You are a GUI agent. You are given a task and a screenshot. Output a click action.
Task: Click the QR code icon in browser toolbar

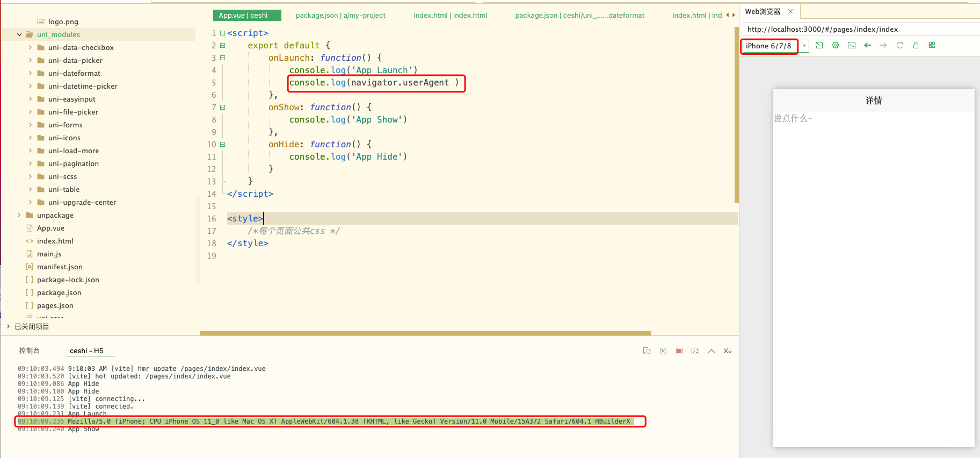[932, 46]
